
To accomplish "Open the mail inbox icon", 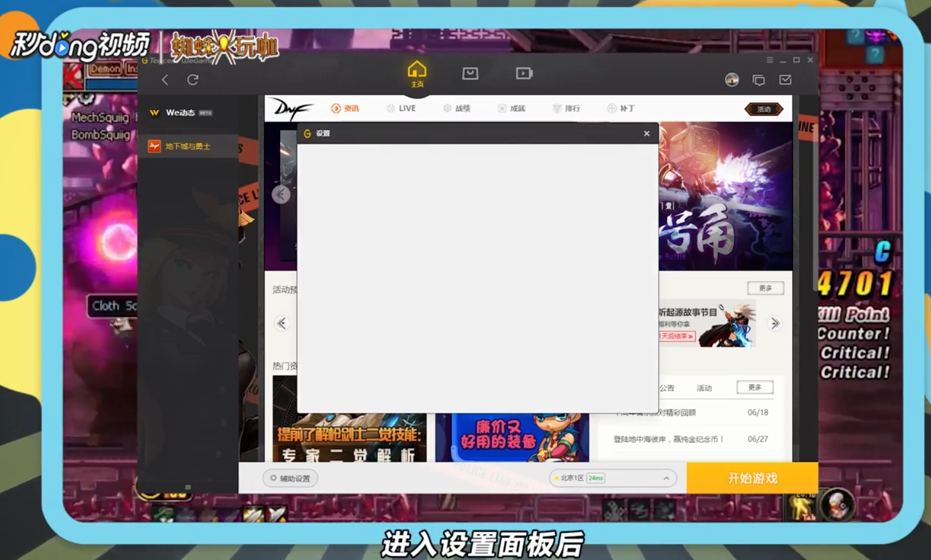I will click(x=786, y=80).
